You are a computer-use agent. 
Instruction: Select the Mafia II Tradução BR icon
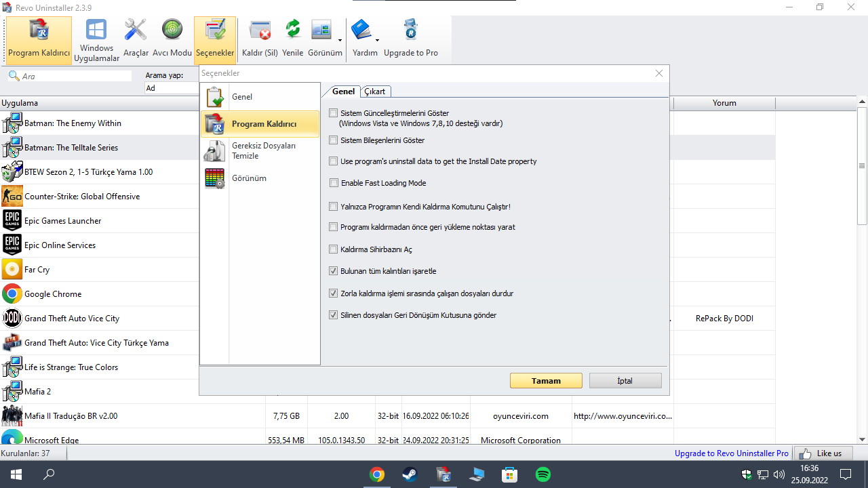point(12,416)
